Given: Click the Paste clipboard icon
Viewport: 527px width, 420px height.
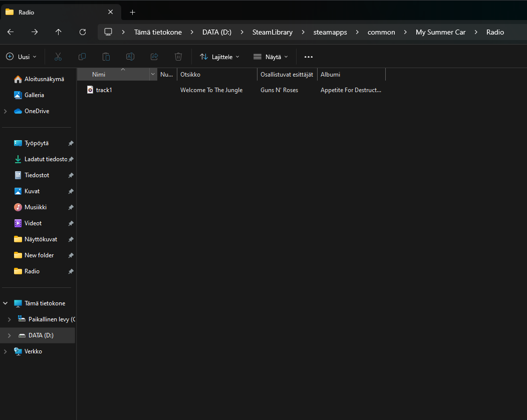Looking at the screenshot, I should [106, 57].
